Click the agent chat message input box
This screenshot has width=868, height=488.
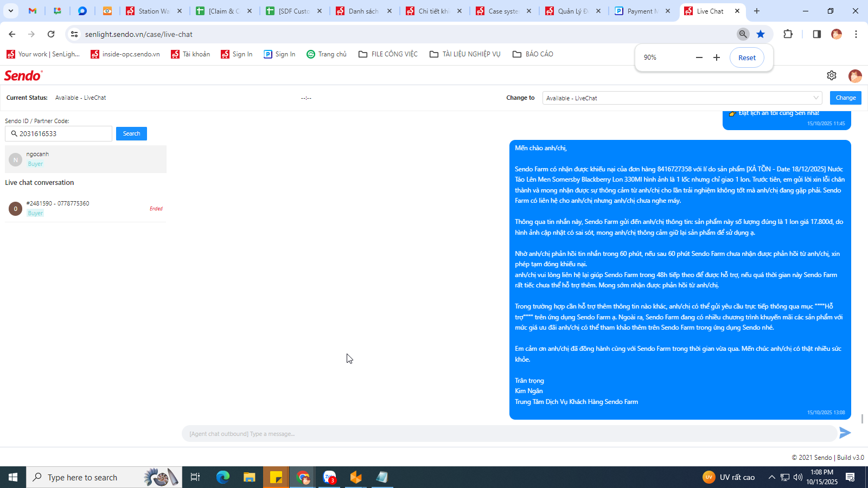tap(509, 434)
